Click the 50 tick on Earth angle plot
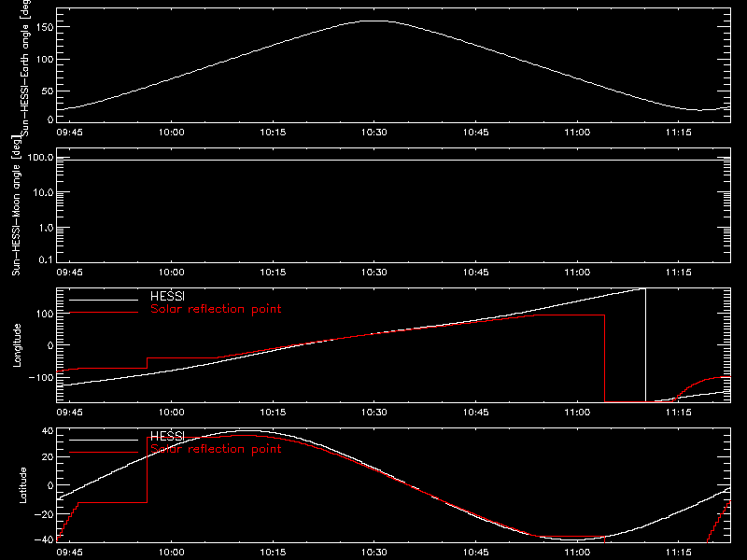 click(48, 91)
